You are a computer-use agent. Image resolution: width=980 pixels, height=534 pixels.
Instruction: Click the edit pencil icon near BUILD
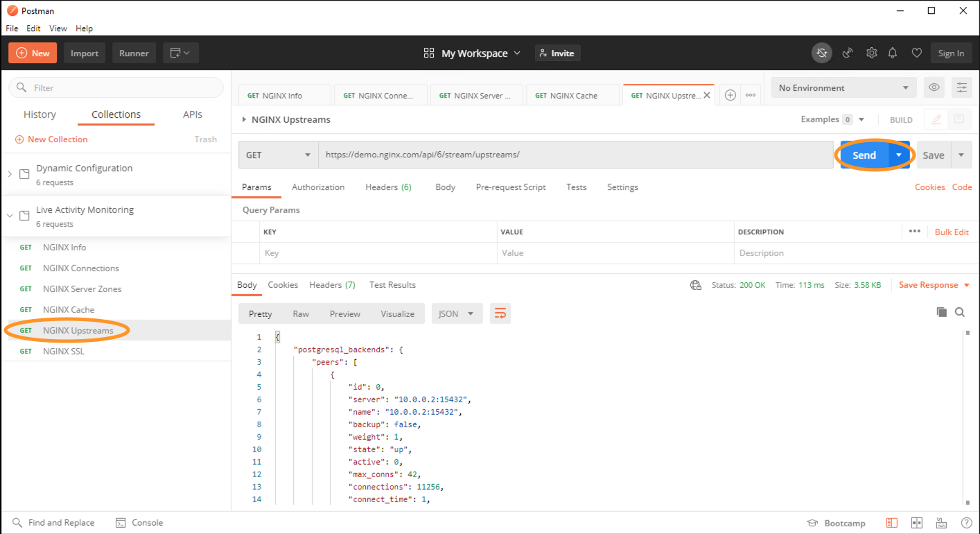(x=936, y=119)
